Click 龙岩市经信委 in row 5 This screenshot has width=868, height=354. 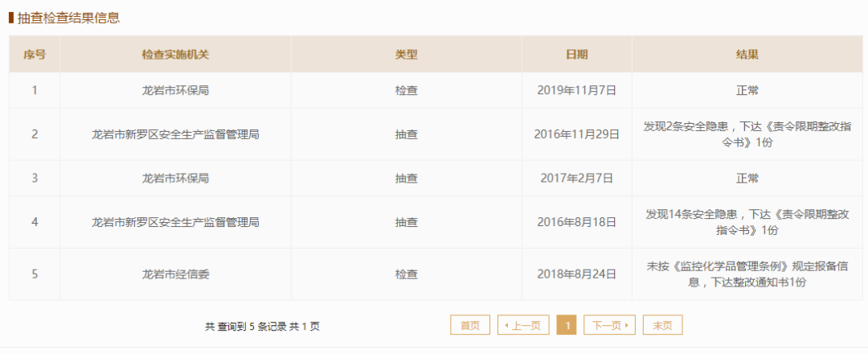tap(175, 274)
